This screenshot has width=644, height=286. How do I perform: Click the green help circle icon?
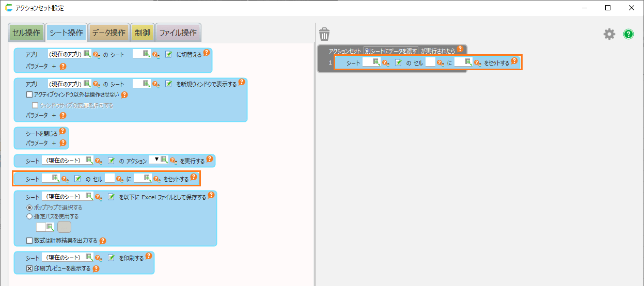(x=629, y=34)
